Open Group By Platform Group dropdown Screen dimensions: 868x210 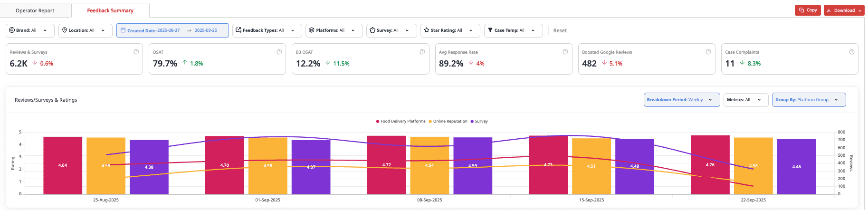[809, 100]
